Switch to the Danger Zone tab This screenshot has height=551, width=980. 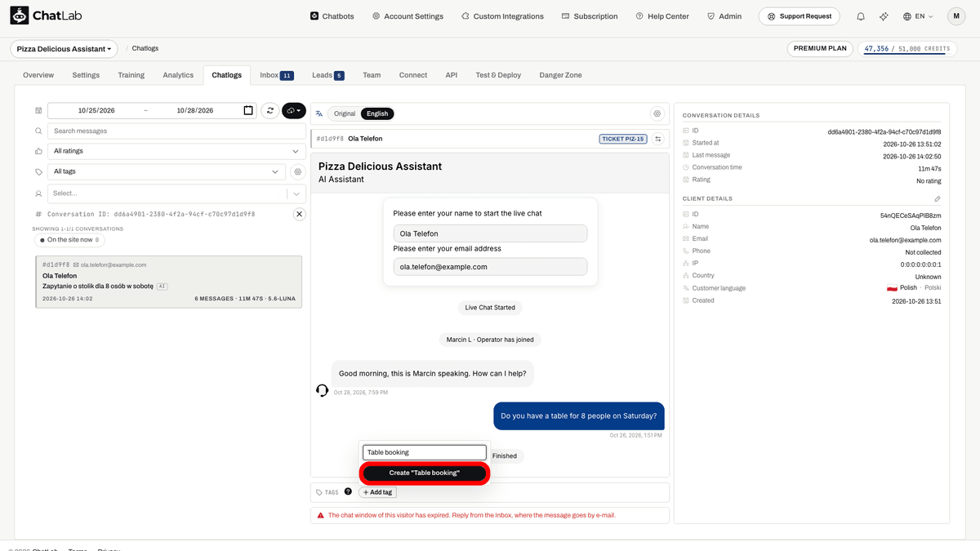click(x=560, y=75)
